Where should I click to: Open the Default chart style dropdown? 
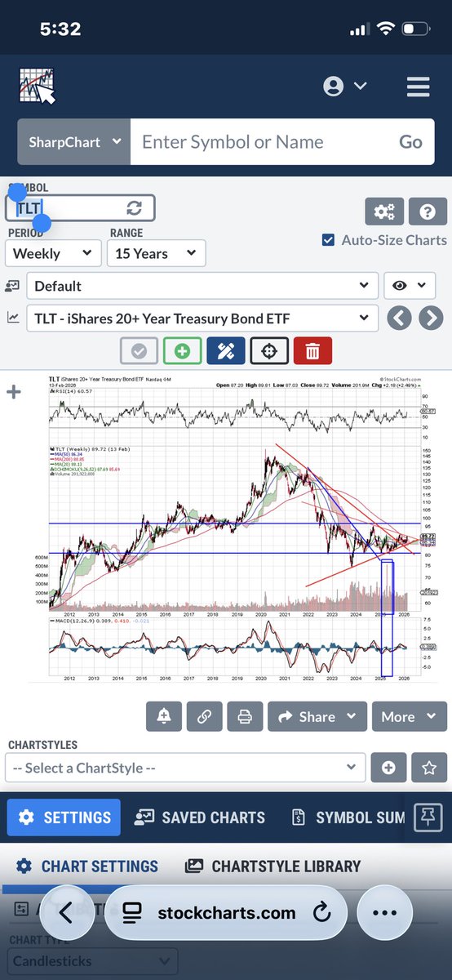202,286
